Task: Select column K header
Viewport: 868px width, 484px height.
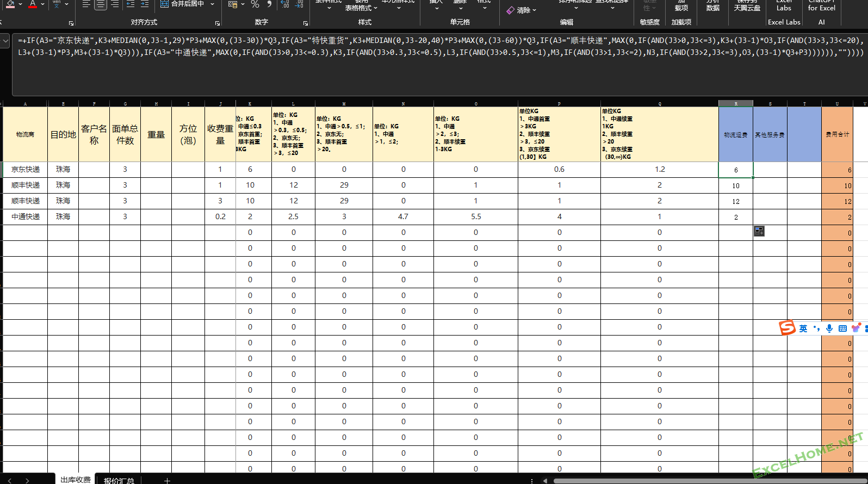Action: (250, 103)
